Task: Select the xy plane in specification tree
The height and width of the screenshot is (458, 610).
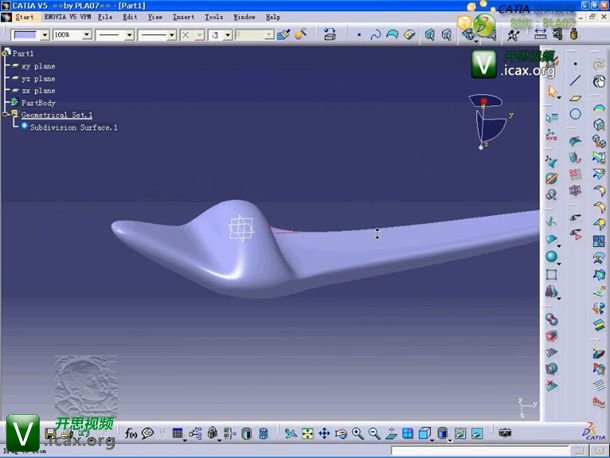Action: click(x=38, y=66)
